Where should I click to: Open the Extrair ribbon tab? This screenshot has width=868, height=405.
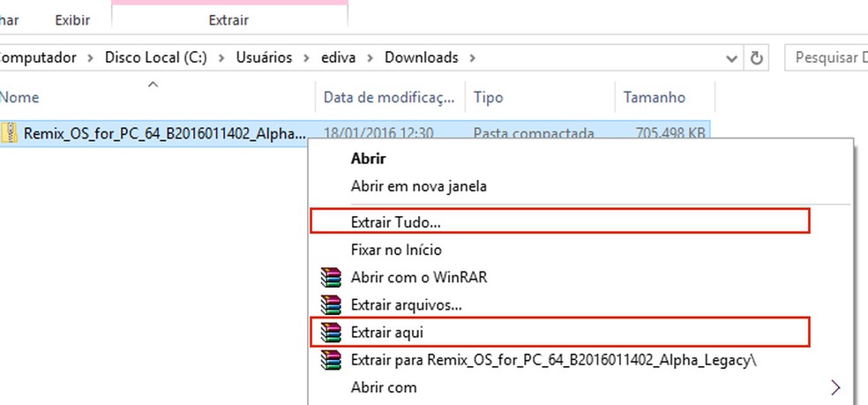228,20
